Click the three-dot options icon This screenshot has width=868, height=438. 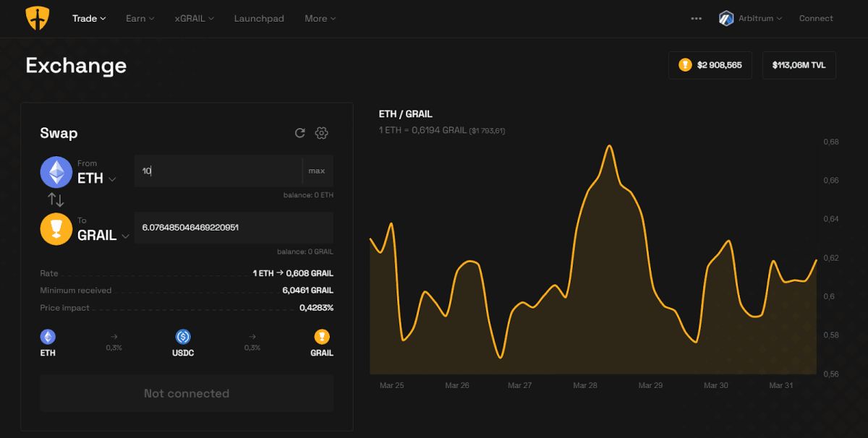click(696, 18)
